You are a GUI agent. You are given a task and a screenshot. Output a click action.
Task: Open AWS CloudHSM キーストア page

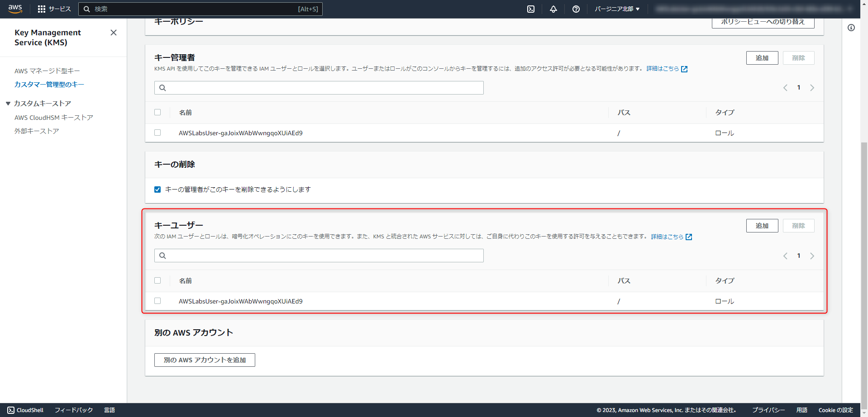pos(53,117)
